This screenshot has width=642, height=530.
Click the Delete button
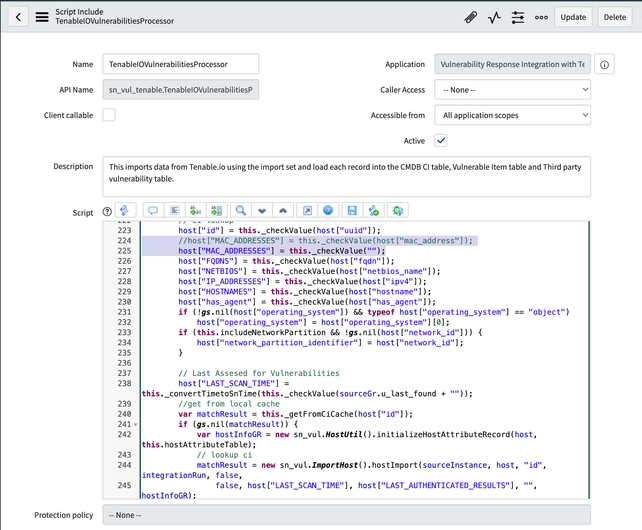615,17
